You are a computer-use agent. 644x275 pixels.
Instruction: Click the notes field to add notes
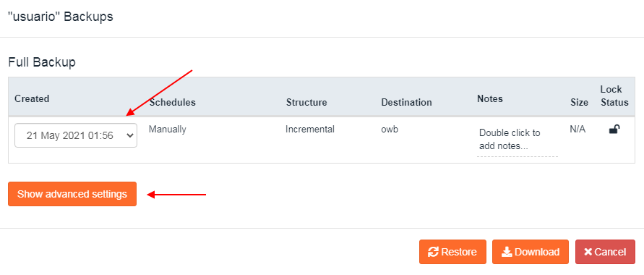(x=517, y=140)
